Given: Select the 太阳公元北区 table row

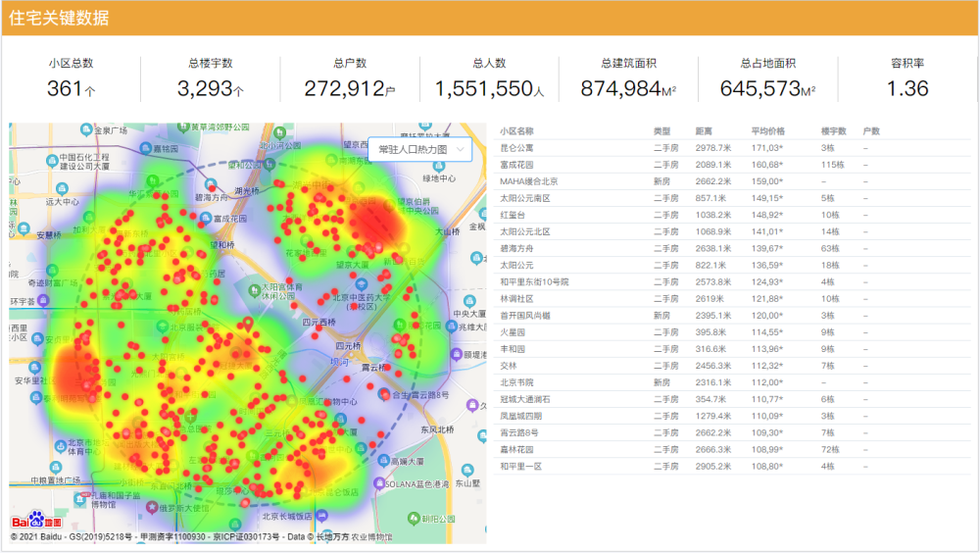Looking at the screenshot, I should (732, 232).
